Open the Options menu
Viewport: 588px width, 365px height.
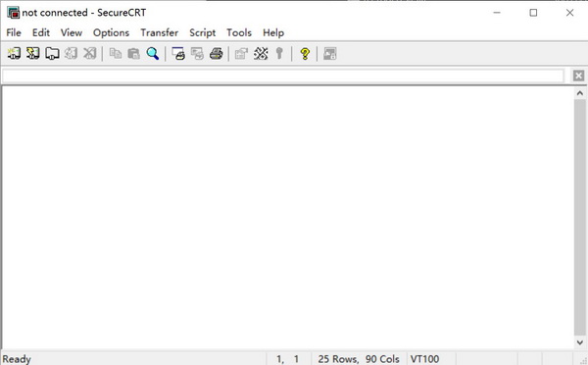111,32
